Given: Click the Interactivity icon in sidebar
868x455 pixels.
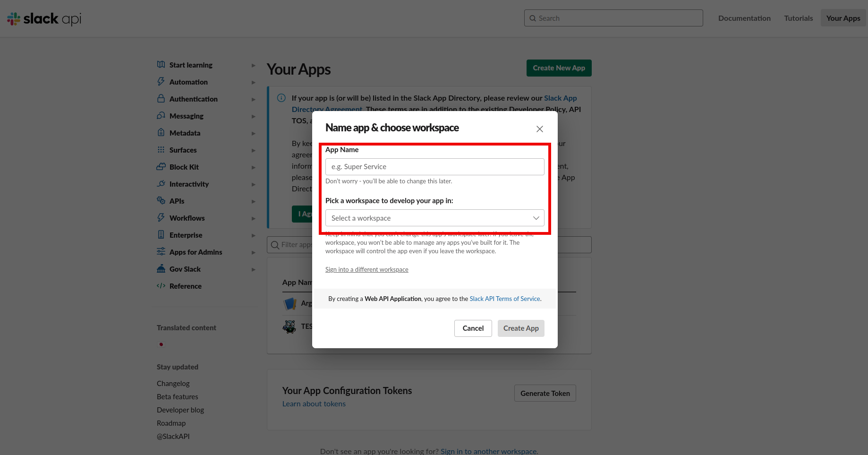Looking at the screenshot, I should (161, 184).
